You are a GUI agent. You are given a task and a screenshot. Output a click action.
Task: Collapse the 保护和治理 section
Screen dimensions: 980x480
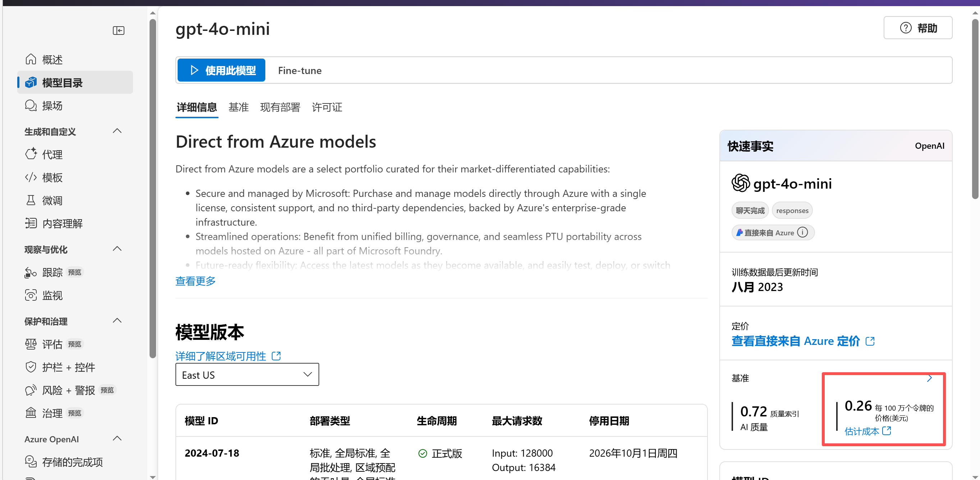coord(118,321)
